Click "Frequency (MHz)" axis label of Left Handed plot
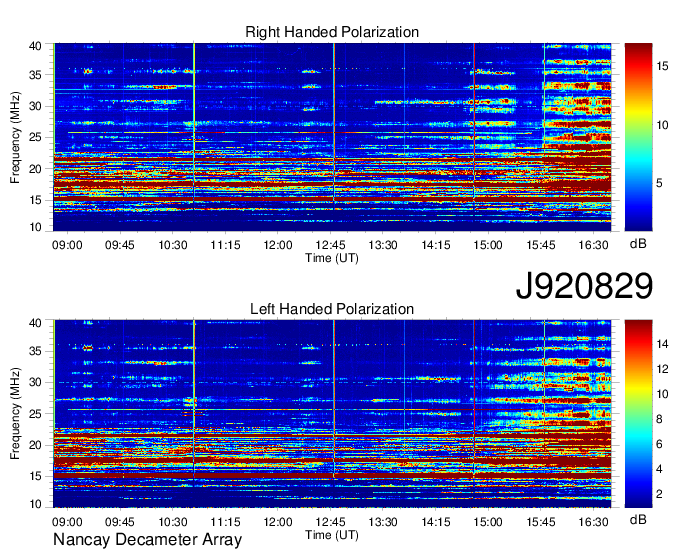 click(15, 414)
